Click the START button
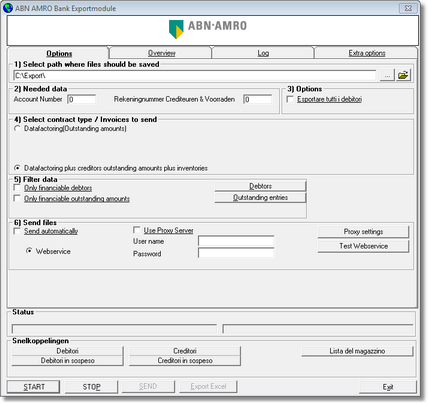 click(x=34, y=387)
